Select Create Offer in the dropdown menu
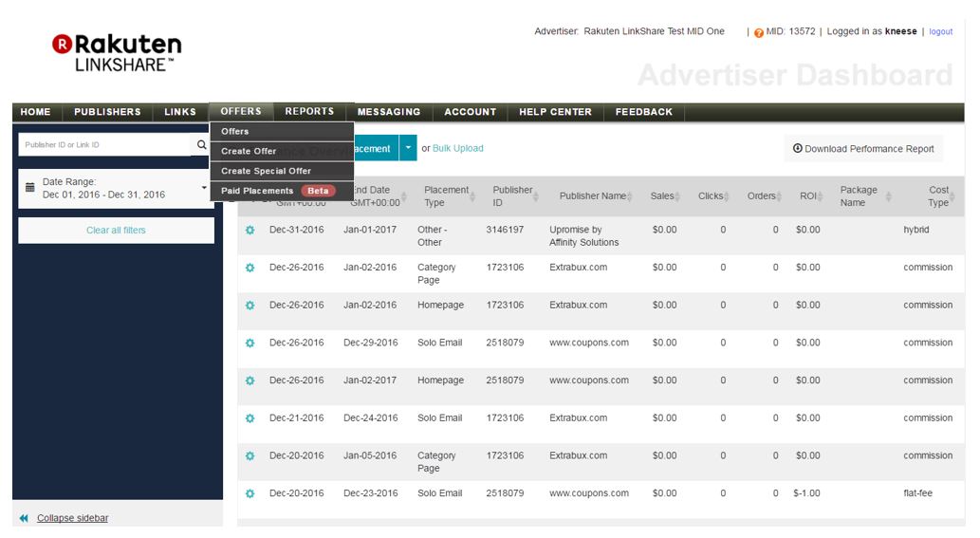 249,151
